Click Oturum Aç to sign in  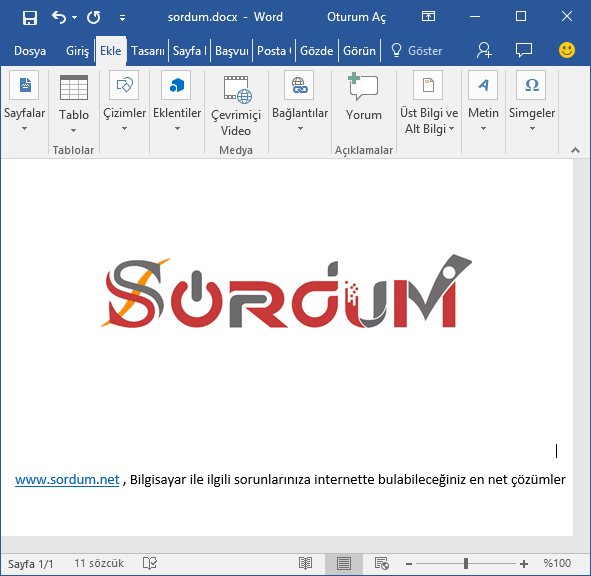[x=356, y=17]
